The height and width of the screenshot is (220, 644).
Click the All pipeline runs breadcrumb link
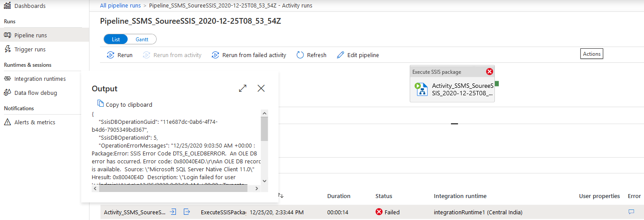pyautogui.click(x=120, y=6)
